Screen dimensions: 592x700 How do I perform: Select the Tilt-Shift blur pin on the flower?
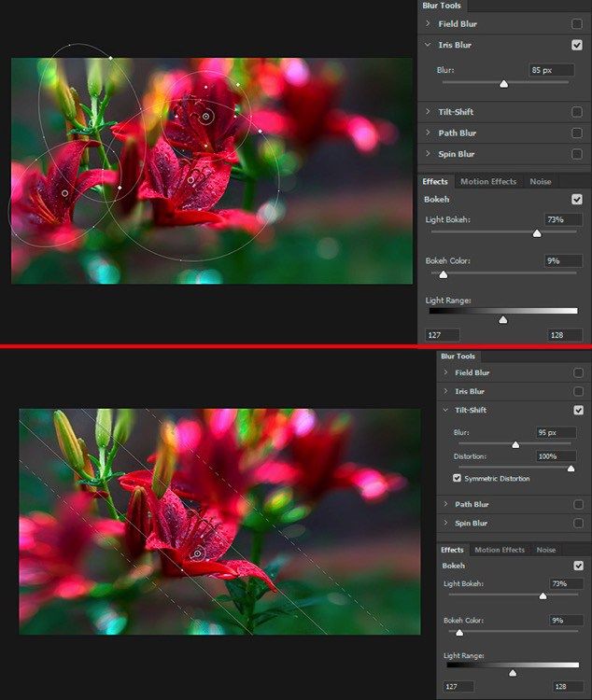197,553
